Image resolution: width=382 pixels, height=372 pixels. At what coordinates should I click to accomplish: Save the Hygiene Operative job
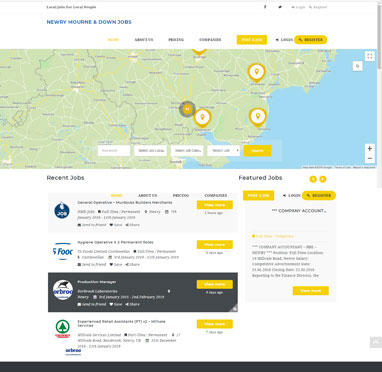click(116, 265)
